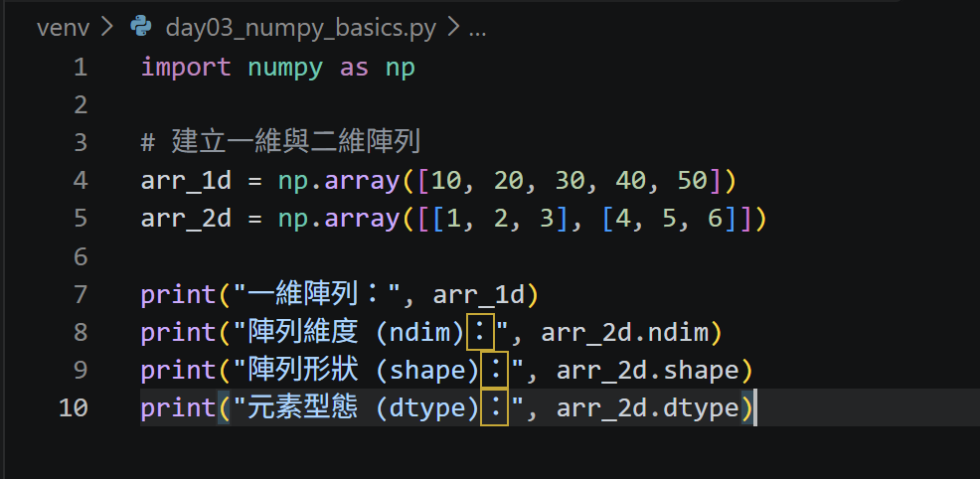Viewport: 980px width, 479px height.
Task: Click the 'print' call on line 8
Action: (179, 333)
